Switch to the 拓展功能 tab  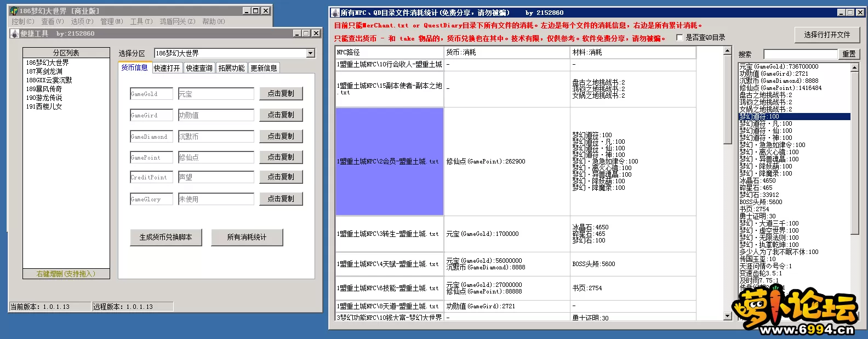[232, 68]
